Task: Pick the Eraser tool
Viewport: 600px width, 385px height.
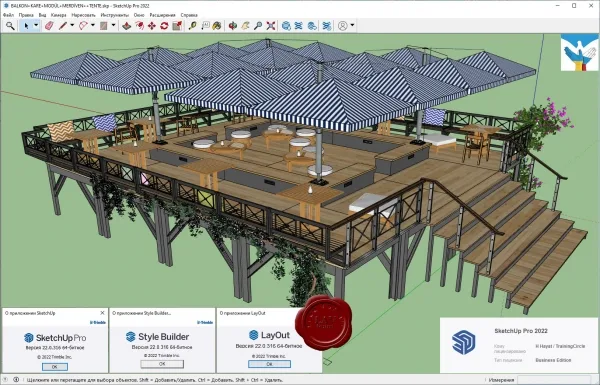Action: coord(49,26)
